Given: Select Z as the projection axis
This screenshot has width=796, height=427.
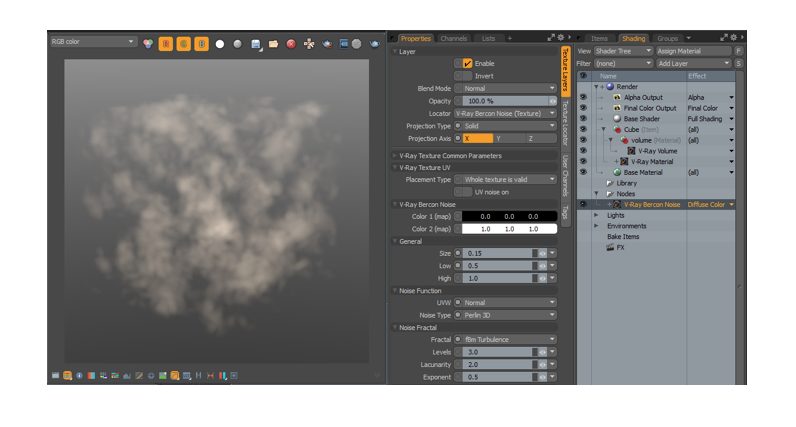Looking at the screenshot, I should coord(541,138).
